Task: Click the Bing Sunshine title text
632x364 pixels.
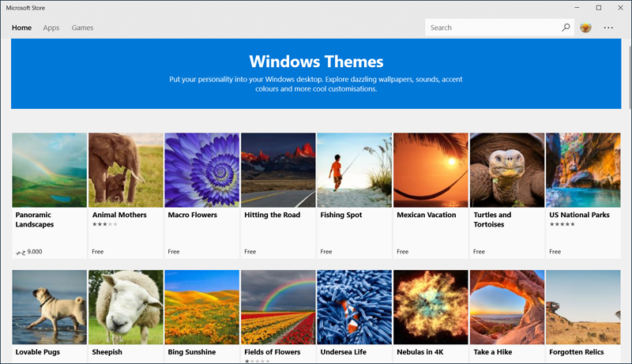Action: point(192,352)
